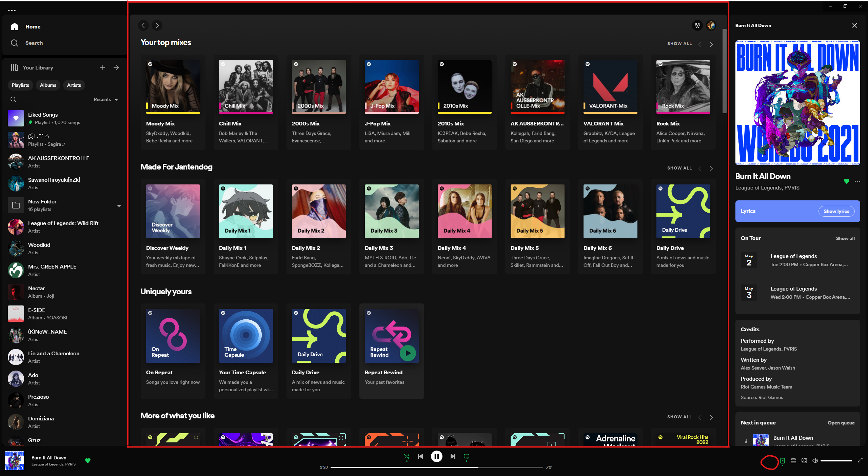Open the Friend Activity icon
Viewport: 868px width, 476px height.
click(697, 25)
